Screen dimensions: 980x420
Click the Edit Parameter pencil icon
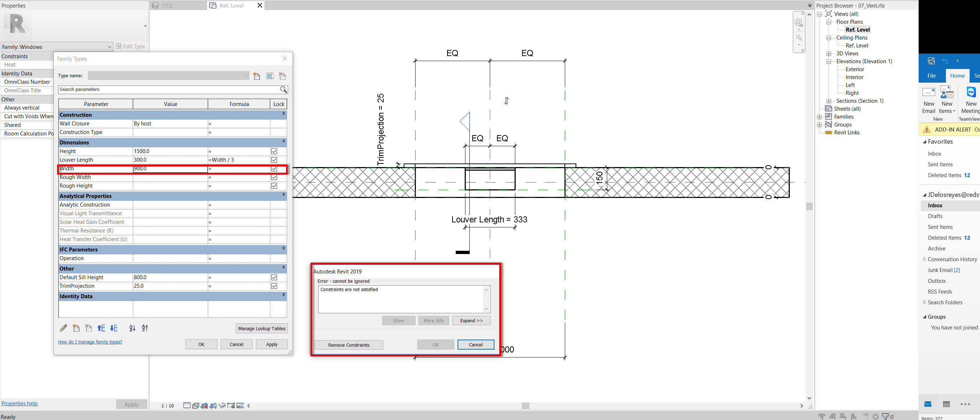[64, 328]
